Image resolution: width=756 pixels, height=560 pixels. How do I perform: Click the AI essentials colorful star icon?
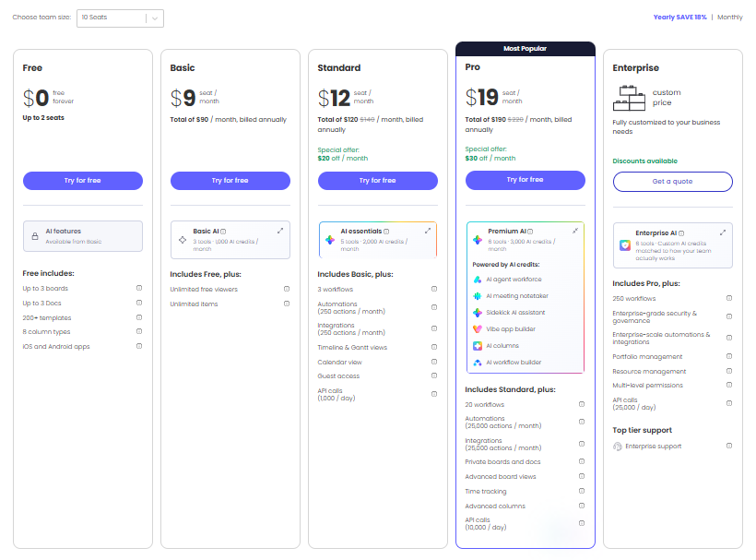click(330, 240)
